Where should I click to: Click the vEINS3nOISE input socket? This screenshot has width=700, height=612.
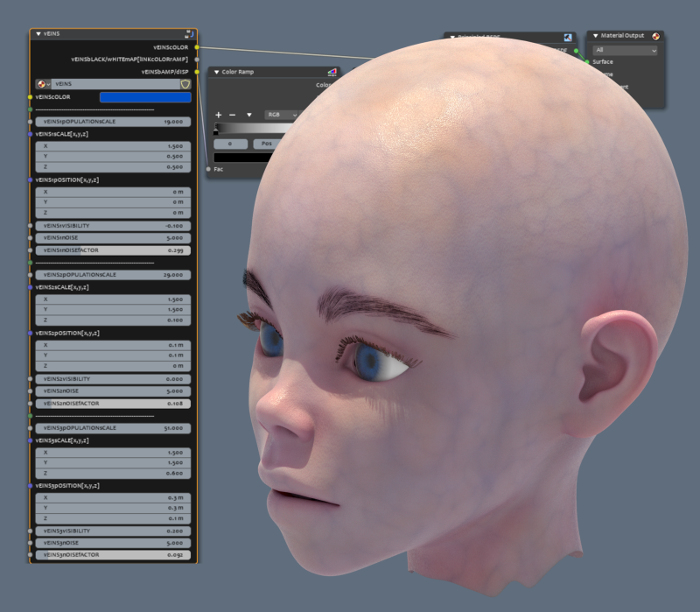(x=30, y=543)
